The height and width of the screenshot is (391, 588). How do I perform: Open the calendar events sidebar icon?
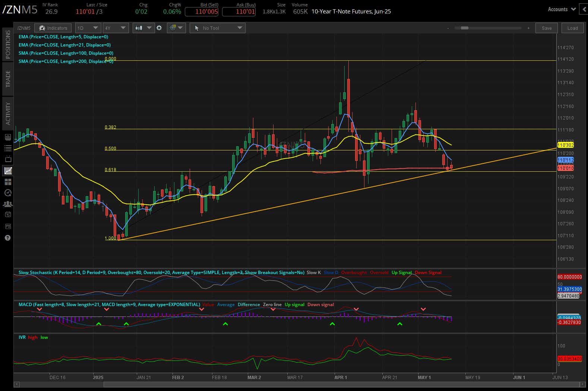pyautogui.click(x=8, y=214)
